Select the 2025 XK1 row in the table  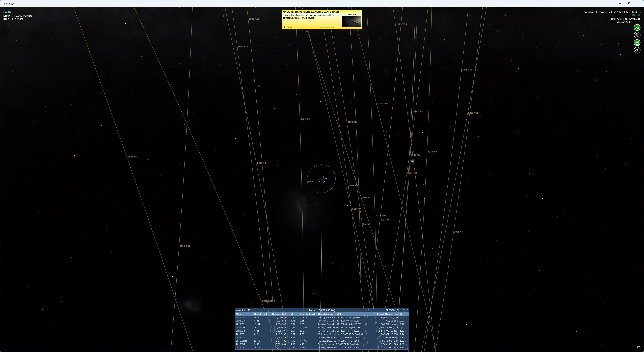(322, 344)
